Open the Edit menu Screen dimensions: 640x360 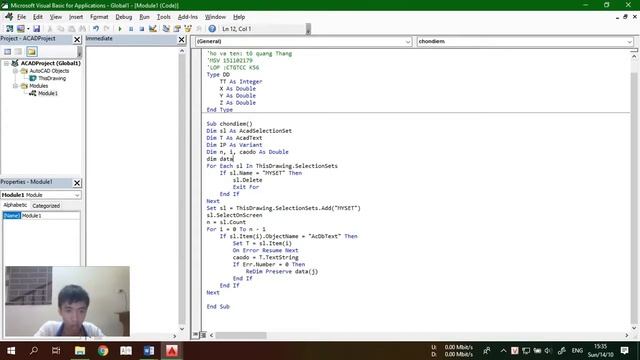pos(38,17)
